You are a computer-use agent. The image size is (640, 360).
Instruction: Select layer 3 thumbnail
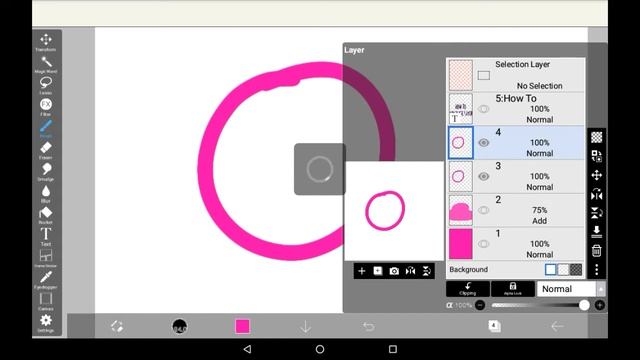(461, 176)
